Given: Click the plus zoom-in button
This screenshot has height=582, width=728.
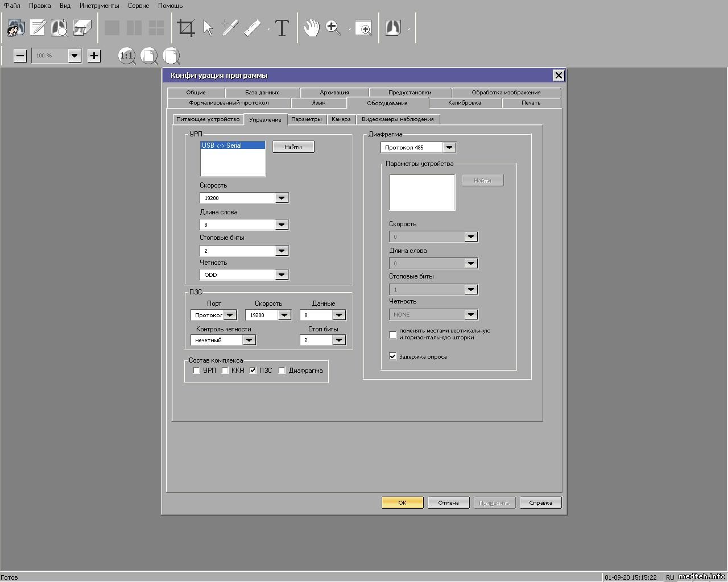Looking at the screenshot, I should [94, 56].
